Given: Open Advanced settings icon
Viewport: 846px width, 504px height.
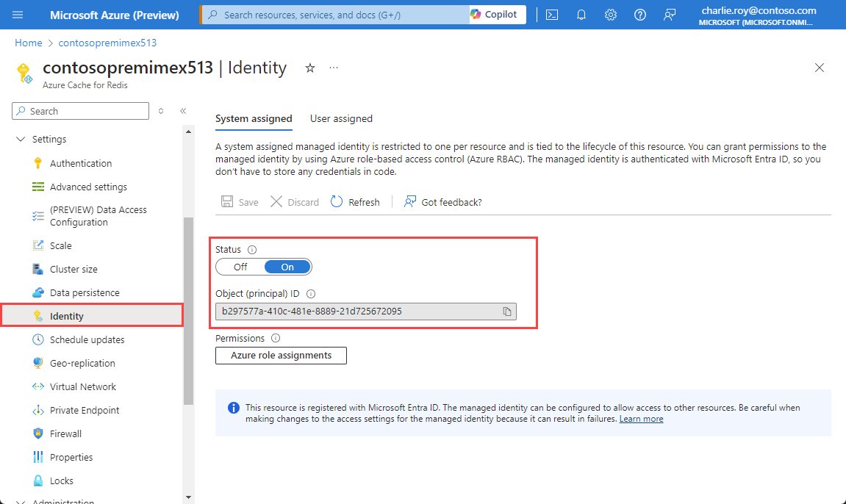Looking at the screenshot, I should tap(37, 187).
